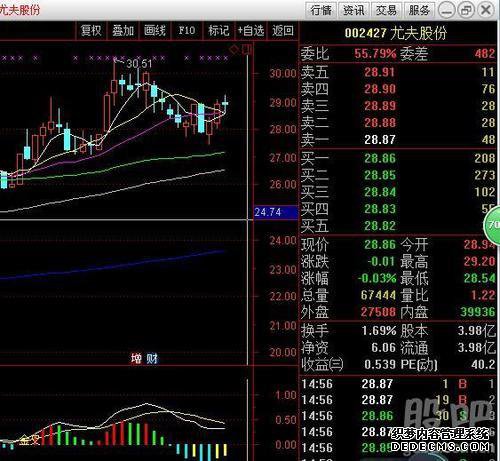This screenshot has width=500, height=461.
Task: Click the 委比 value 55.79%
Action: pyautogui.click(x=375, y=54)
